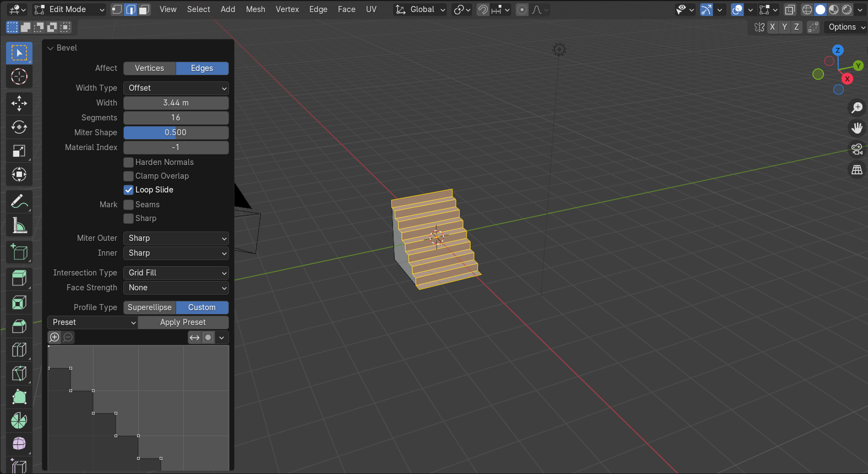Choose the Loop Cut tool
Image resolution: width=868 pixels, height=474 pixels.
point(19,350)
